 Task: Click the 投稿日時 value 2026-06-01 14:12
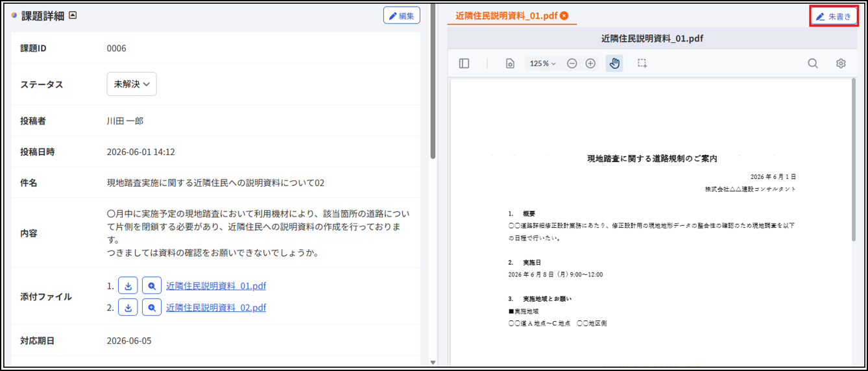[x=141, y=152]
